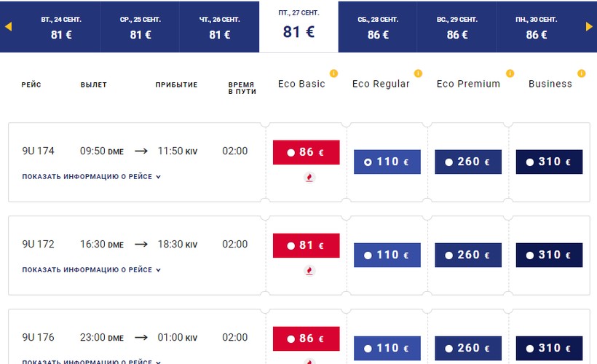Screen dimensions: 597x364
Task: Open Monday 30 September date tab
Action: [x=537, y=27]
